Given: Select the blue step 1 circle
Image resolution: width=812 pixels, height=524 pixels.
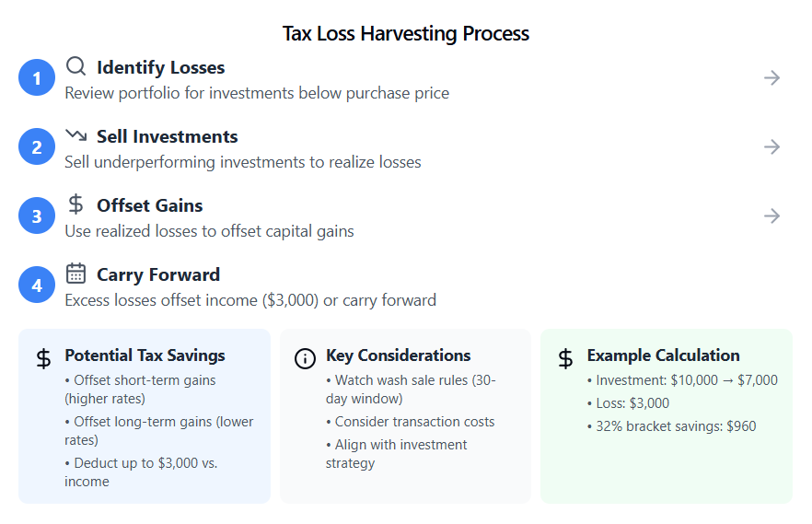Looking at the screenshot, I should [37, 78].
